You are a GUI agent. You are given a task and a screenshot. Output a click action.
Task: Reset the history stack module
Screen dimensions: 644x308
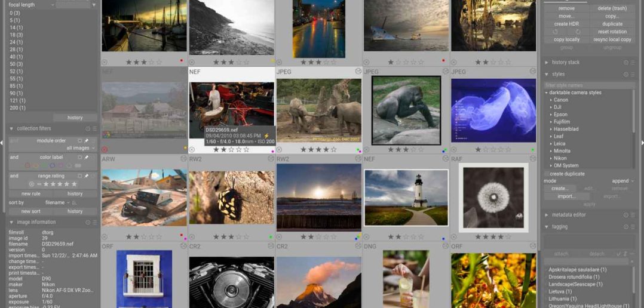626,63
